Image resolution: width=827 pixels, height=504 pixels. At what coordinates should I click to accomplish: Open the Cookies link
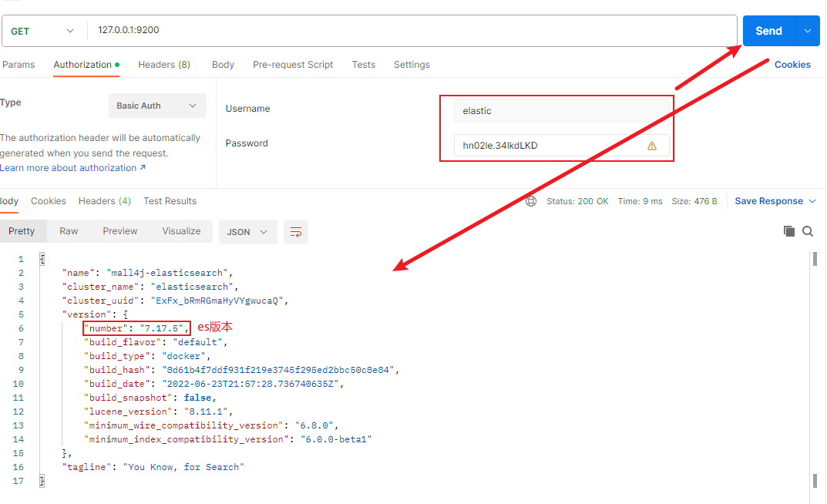pos(792,65)
